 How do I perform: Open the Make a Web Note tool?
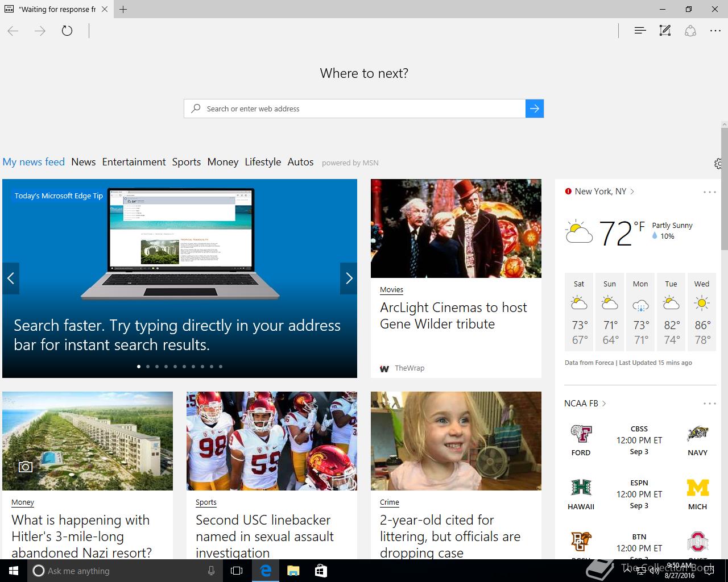(665, 31)
